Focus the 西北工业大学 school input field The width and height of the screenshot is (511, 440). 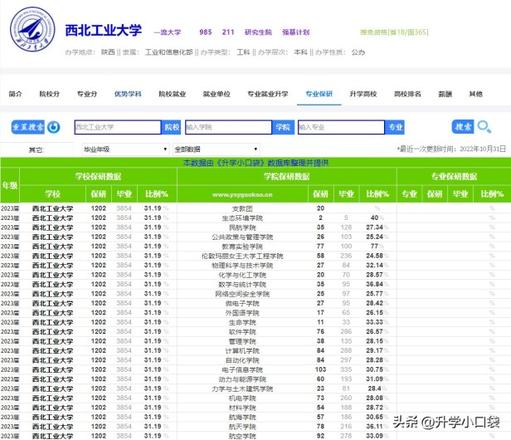(x=118, y=127)
